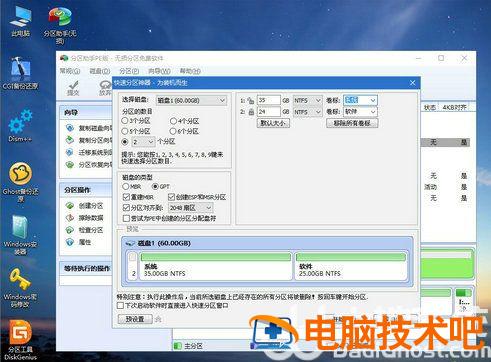The image size is (491, 362).
Task: Open partition 2 卷标 软件 dropdown
Action: (x=360, y=112)
